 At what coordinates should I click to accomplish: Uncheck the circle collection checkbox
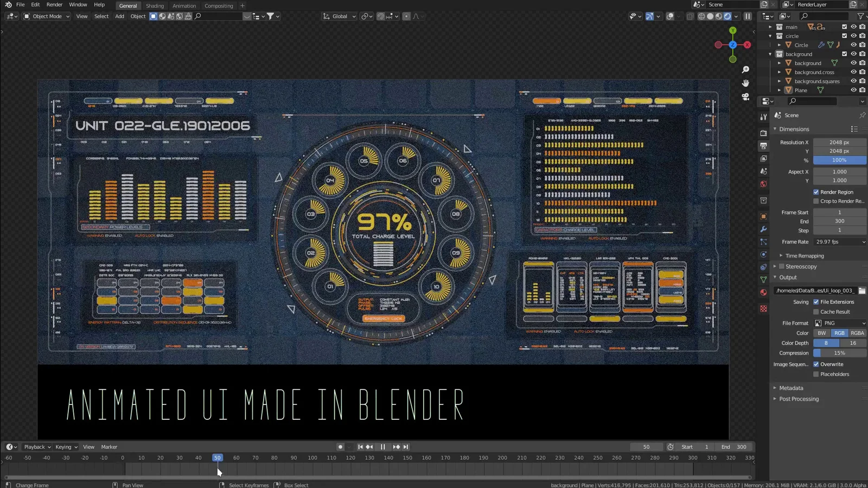844,36
